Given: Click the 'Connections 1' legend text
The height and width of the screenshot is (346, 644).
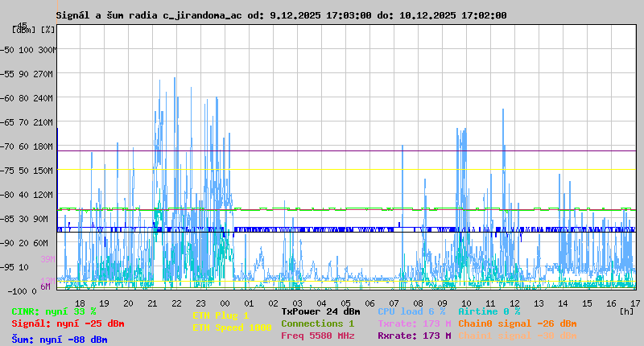Looking at the screenshot, I should point(318,323).
